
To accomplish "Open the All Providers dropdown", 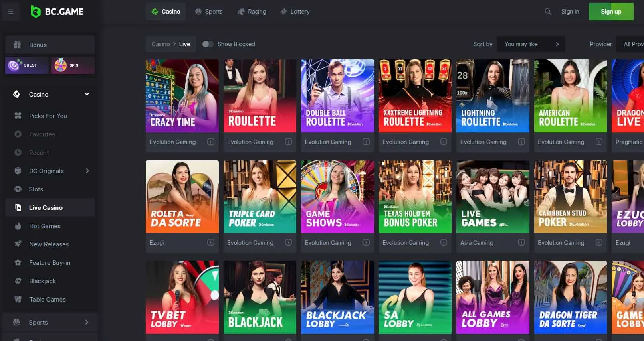I will point(632,44).
